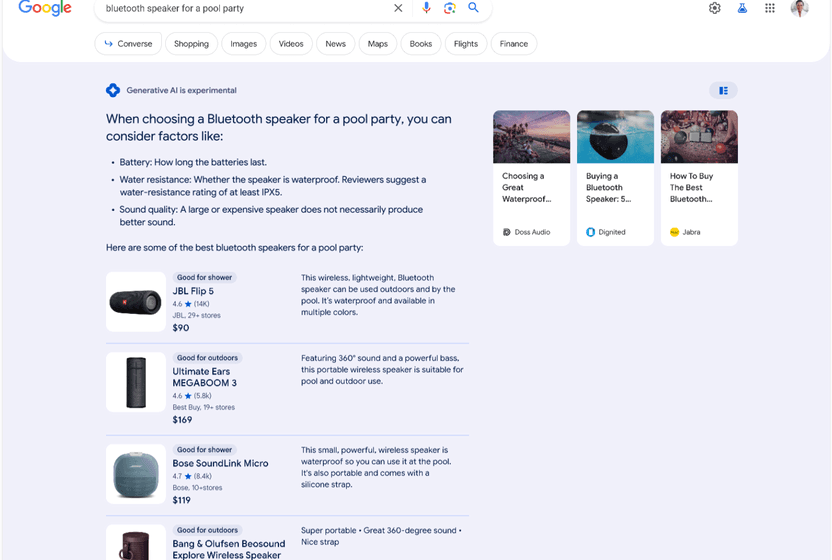Click 'Good for shower' tag on JBL
This screenshot has height=560, width=832.
click(204, 277)
